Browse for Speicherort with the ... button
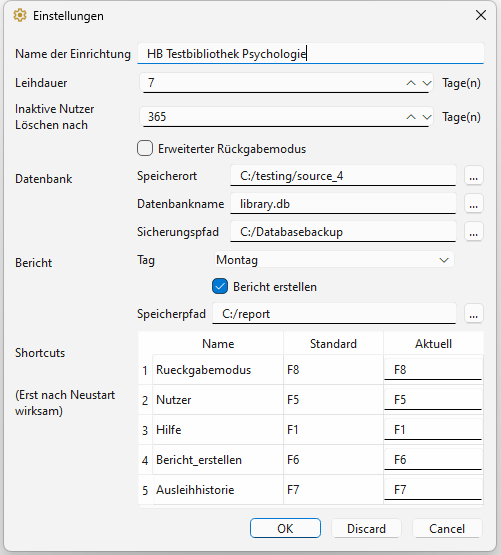Viewport: 501px width, 555px height. pyautogui.click(x=474, y=176)
